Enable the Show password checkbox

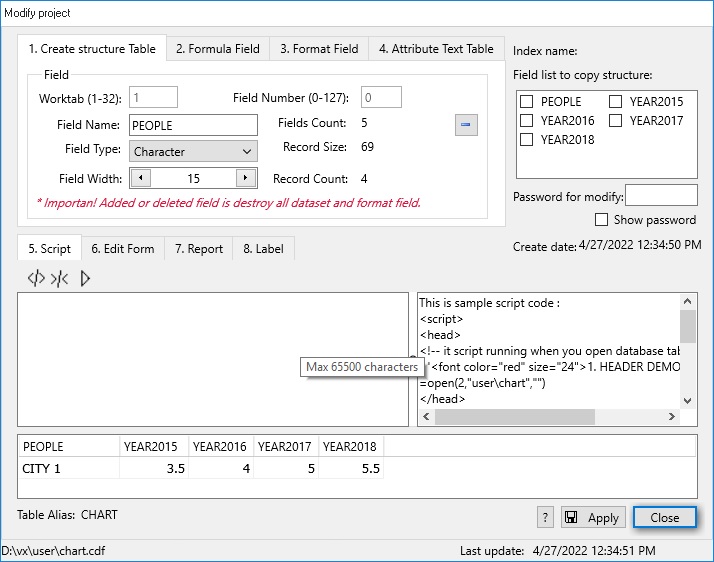[x=601, y=220]
